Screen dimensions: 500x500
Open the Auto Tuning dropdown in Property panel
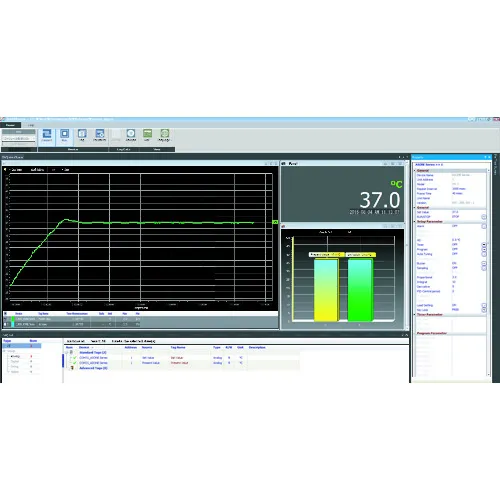pyautogui.click(x=484, y=254)
